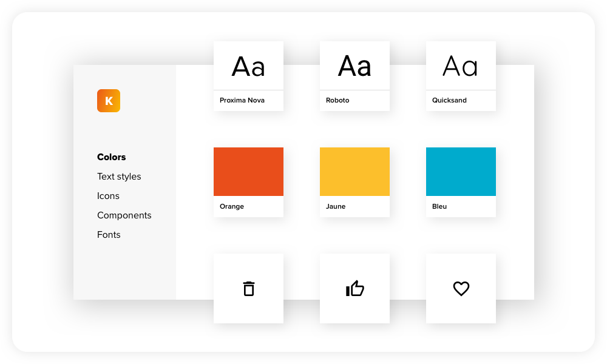Click the heart icon card background
This screenshot has height=364, width=607.
pyautogui.click(x=461, y=306)
